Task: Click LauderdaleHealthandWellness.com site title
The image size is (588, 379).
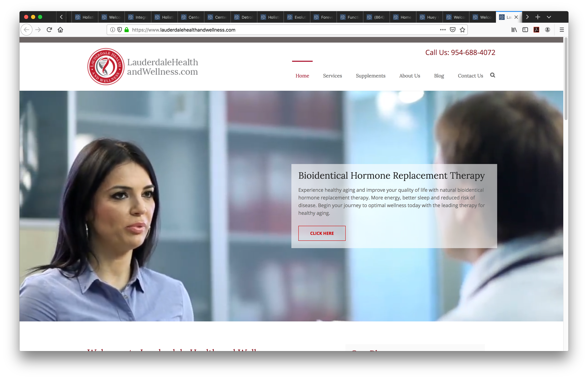Action: [x=163, y=67]
